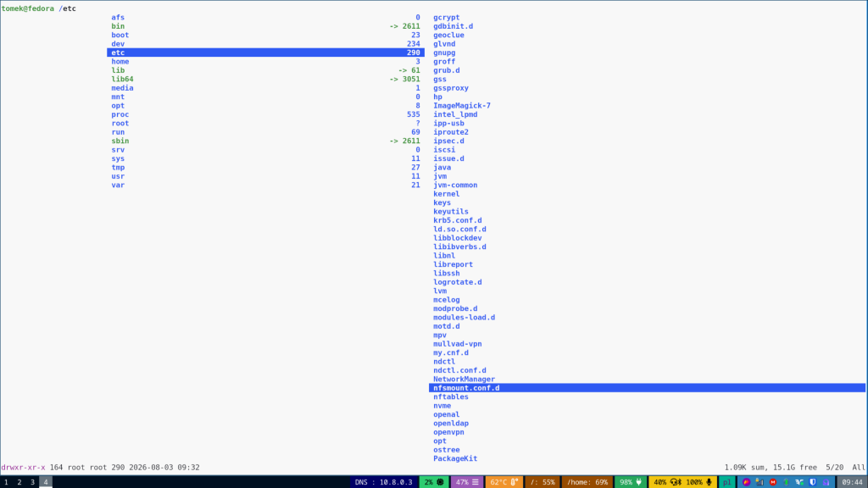Click the CPU usage 2% block
The width and height of the screenshot is (868, 488).
[434, 482]
